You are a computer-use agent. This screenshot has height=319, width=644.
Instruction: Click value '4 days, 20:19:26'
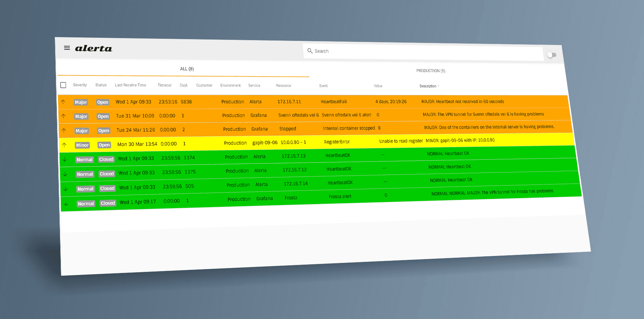click(391, 101)
